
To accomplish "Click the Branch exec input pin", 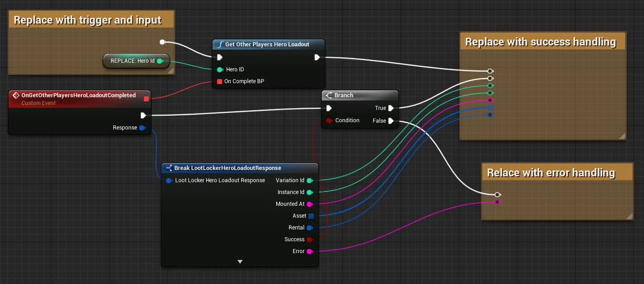I will click(329, 108).
